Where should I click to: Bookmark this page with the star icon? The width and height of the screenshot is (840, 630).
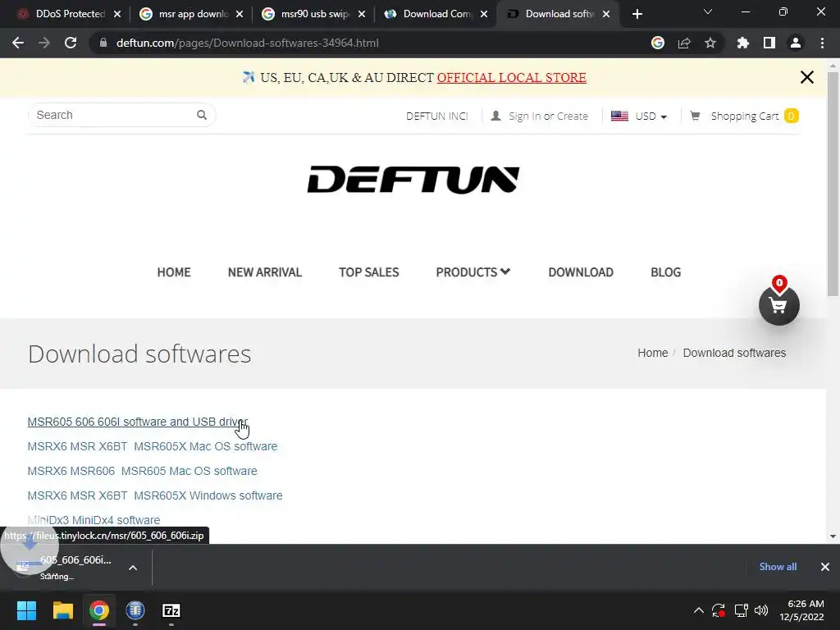(710, 43)
